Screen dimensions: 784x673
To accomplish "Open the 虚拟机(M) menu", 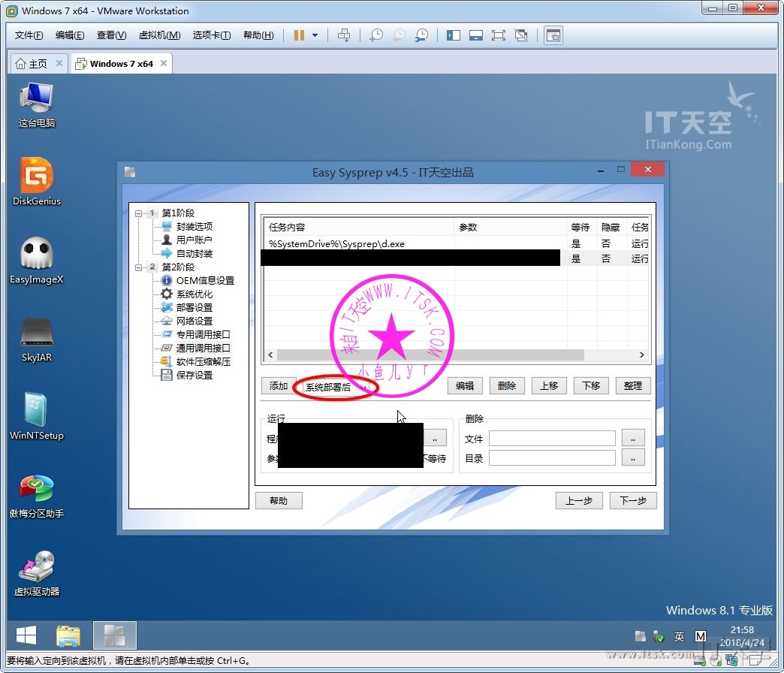I will click(159, 35).
